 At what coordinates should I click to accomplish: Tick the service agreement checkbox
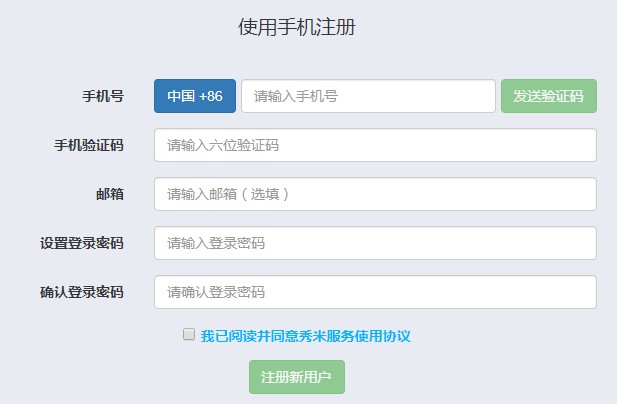[x=189, y=335]
